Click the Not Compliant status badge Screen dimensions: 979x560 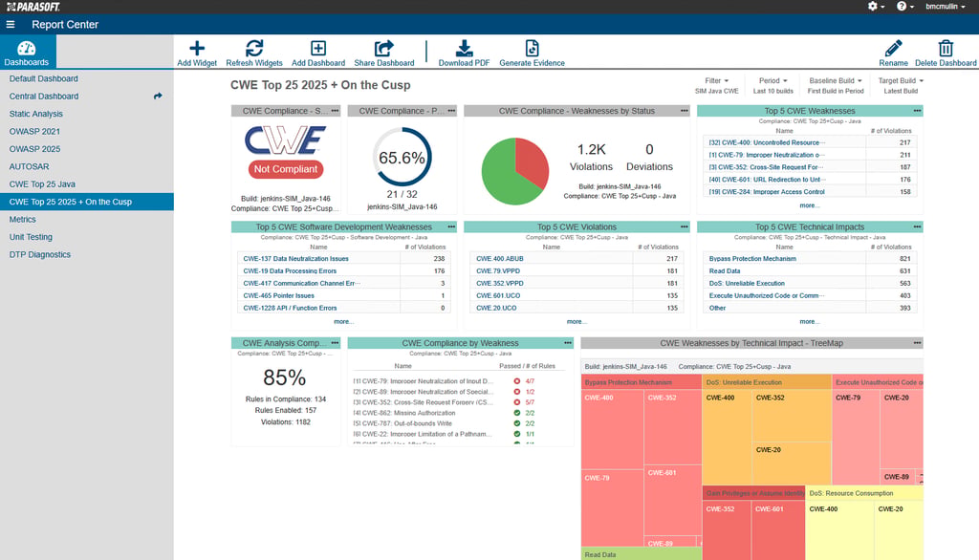[285, 168]
